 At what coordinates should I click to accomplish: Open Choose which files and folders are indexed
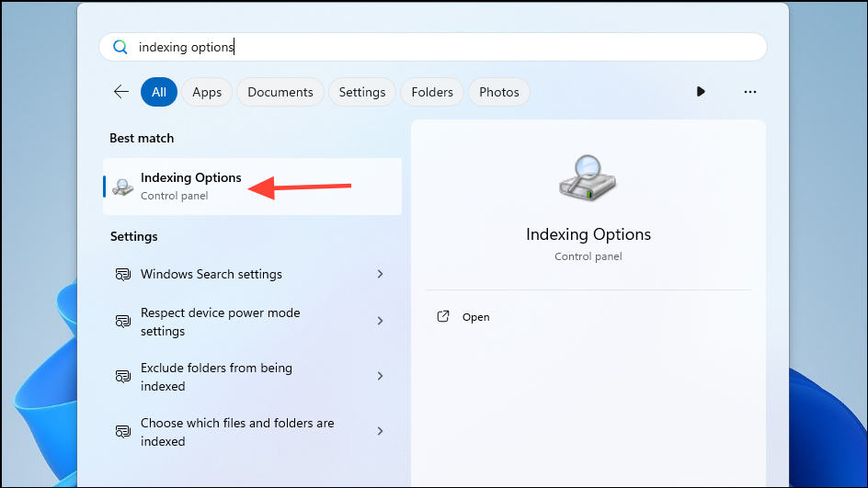click(253, 432)
